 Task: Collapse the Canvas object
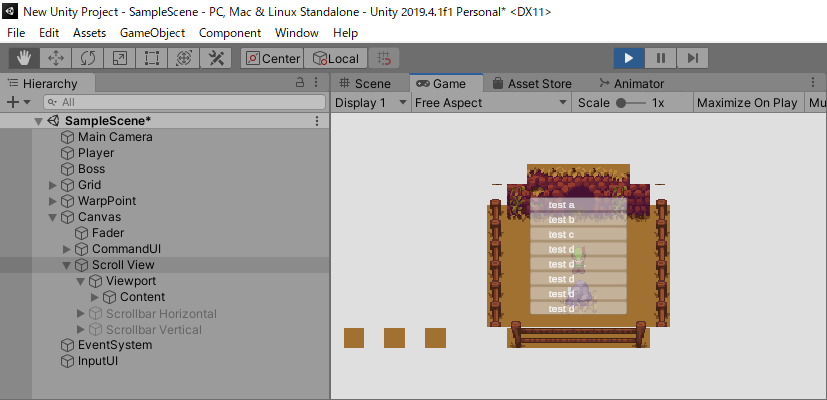pyautogui.click(x=52, y=217)
